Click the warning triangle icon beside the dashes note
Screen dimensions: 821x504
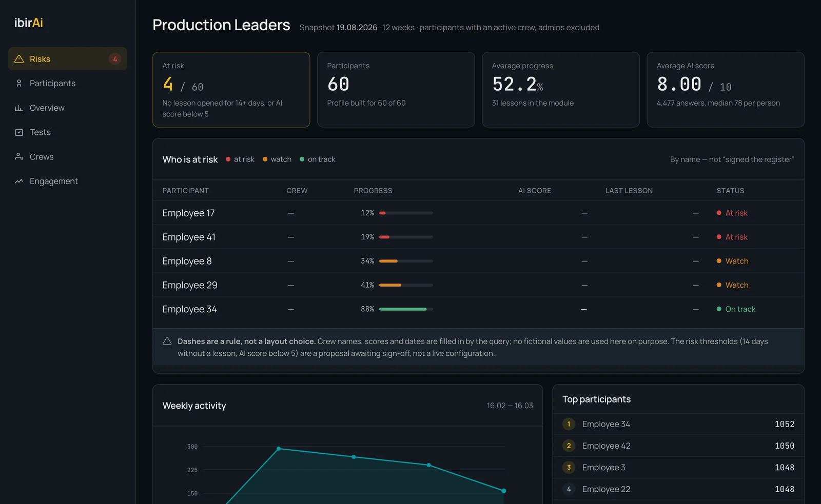click(167, 341)
